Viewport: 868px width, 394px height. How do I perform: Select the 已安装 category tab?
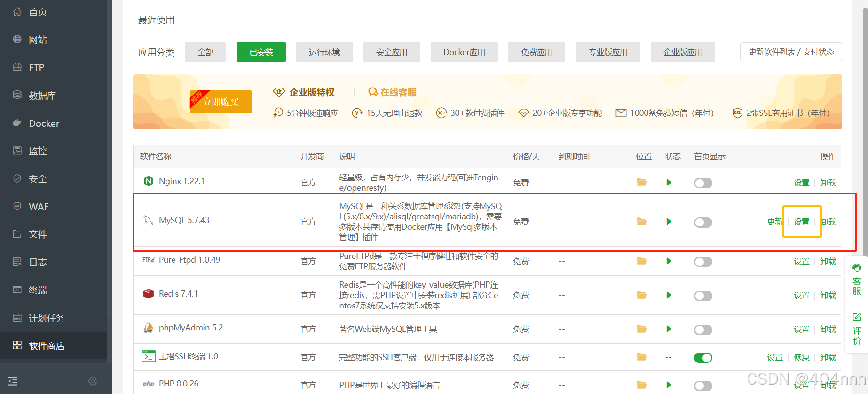coord(261,52)
